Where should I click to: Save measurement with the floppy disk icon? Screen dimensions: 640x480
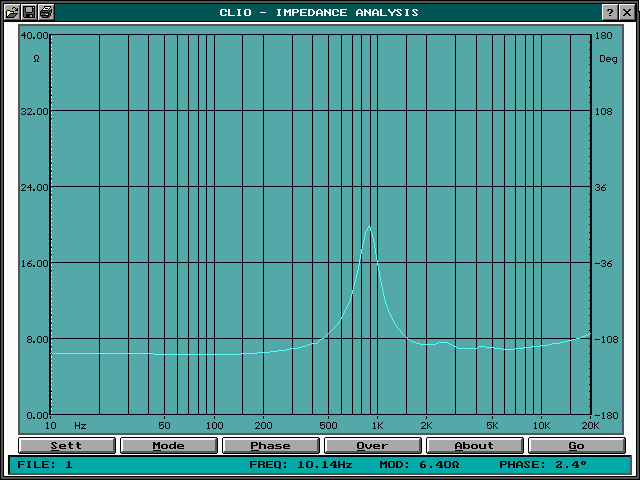pos(29,12)
